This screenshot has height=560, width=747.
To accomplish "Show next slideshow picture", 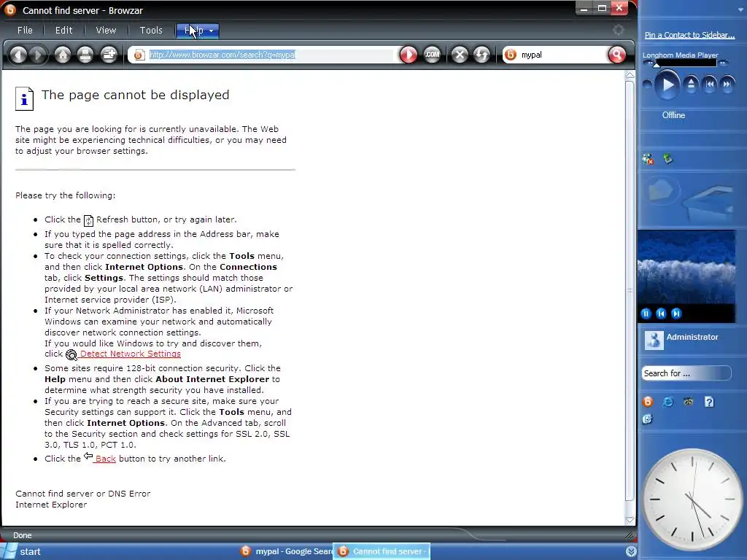I will point(676,314).
